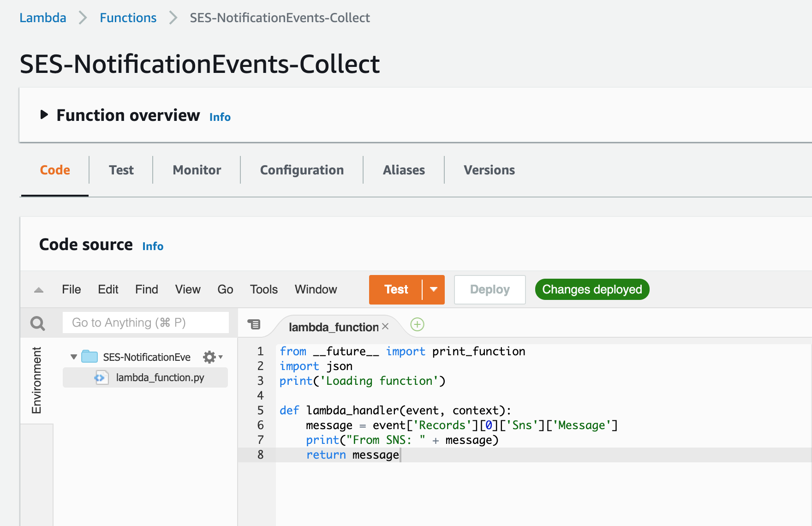Image resolution: width=812 pixels, height=526 pixels.
Task: Open the Tools menu in the editor
Action: [263, 290]
